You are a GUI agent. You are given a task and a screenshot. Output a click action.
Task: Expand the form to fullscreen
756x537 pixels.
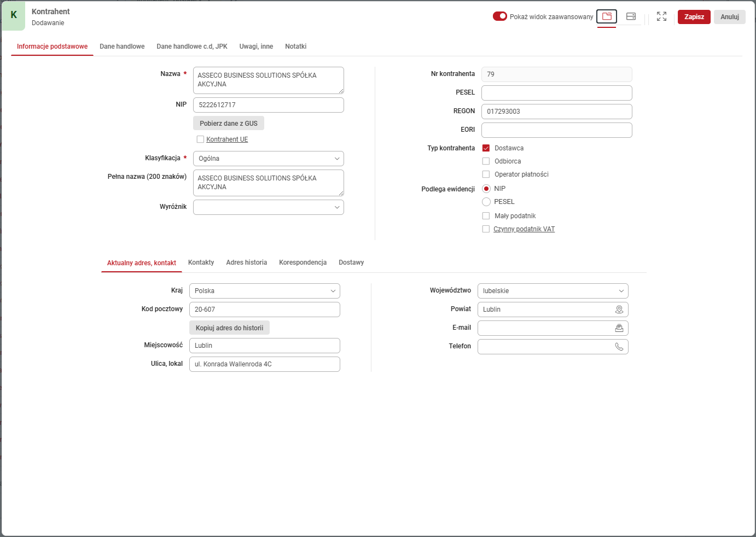(661, 16)
